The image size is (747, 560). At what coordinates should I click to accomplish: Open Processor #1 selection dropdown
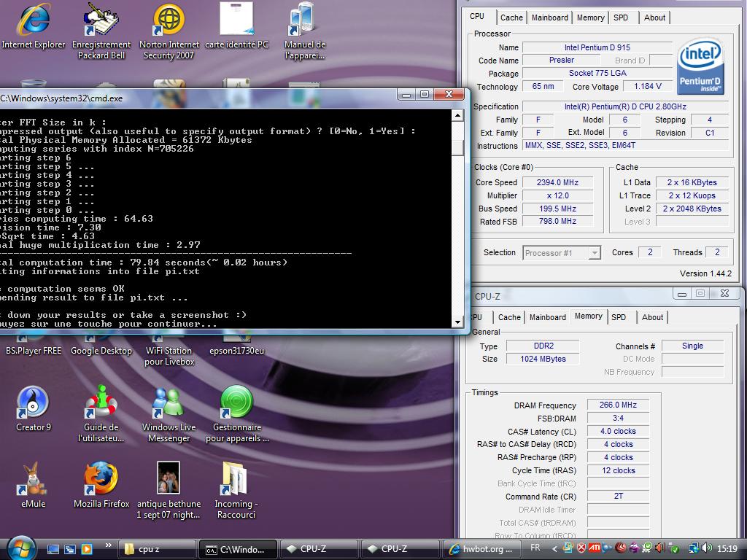tap(562, 253)
